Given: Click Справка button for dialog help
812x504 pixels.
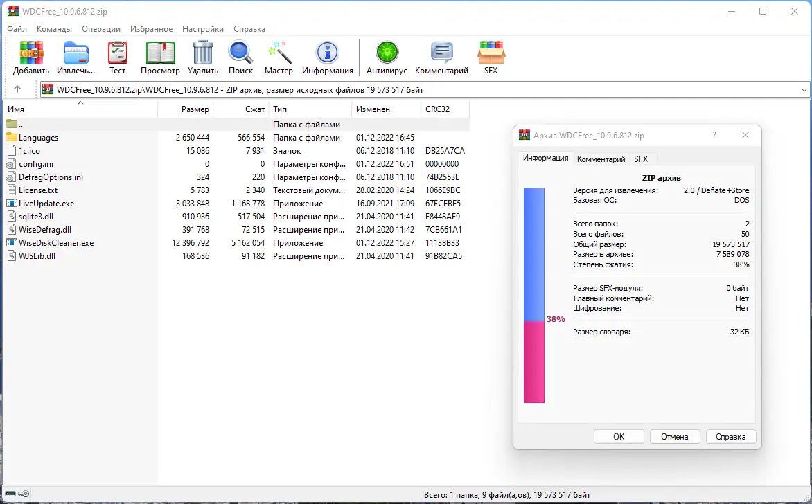Looking at the screenshot, I should pyautogui.click(x=731, y=436).
